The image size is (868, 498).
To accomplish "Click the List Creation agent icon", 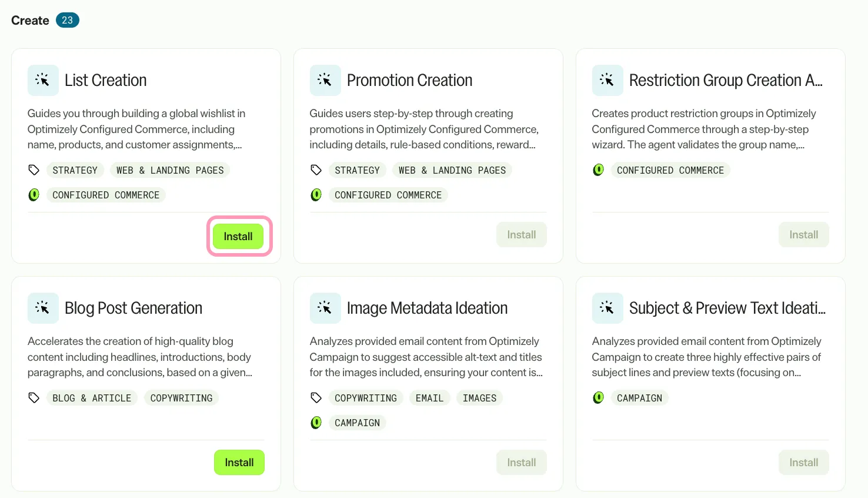I will click(x=43, y=80).
